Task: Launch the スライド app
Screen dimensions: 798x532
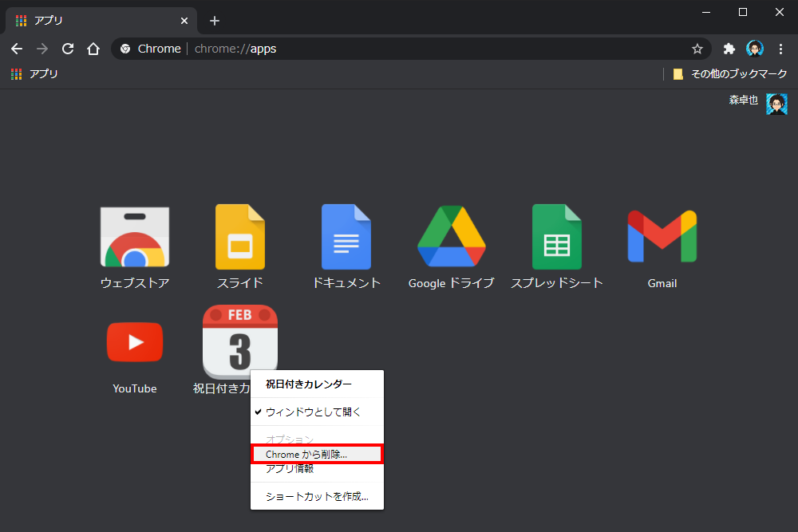Action: 239,237
